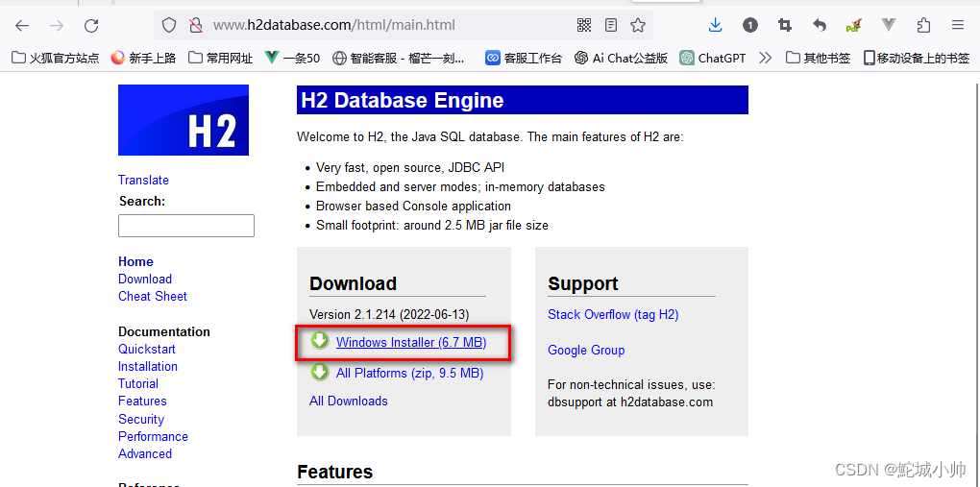Click dbsupport at h2database.com text
This screenshot has width=980, height=487.
[630, 402]
